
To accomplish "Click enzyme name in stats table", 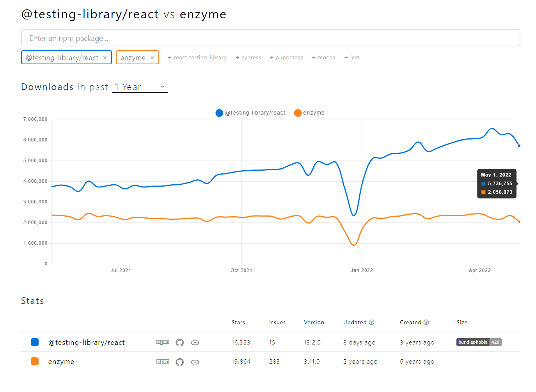I will pos(61,362).
